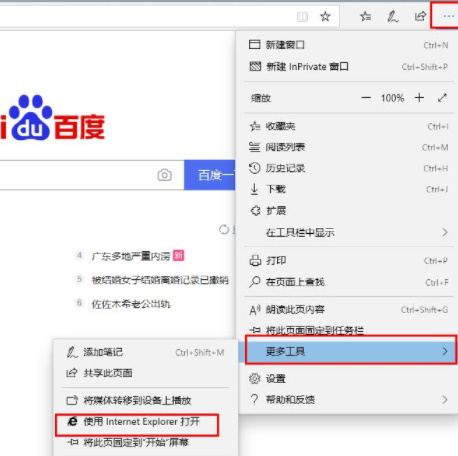The width and height of the screenshot is (458, 456).
Task: Click the 百度一下 search button
Action: click(x=210, y=175)
